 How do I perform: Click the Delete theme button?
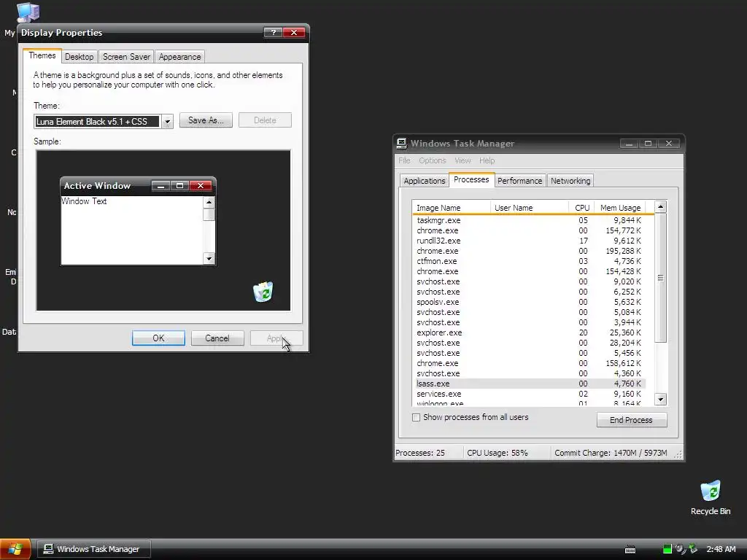265,120
